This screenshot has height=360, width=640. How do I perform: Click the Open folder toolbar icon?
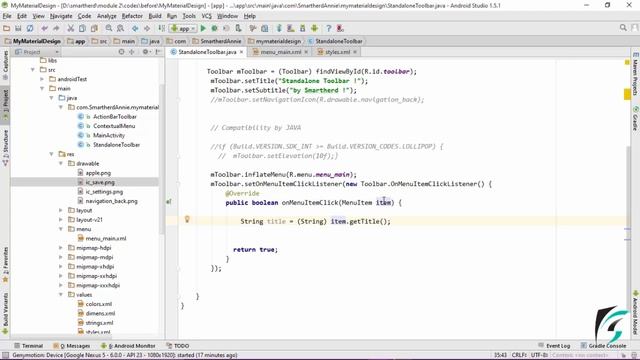(x=6, y=28)
